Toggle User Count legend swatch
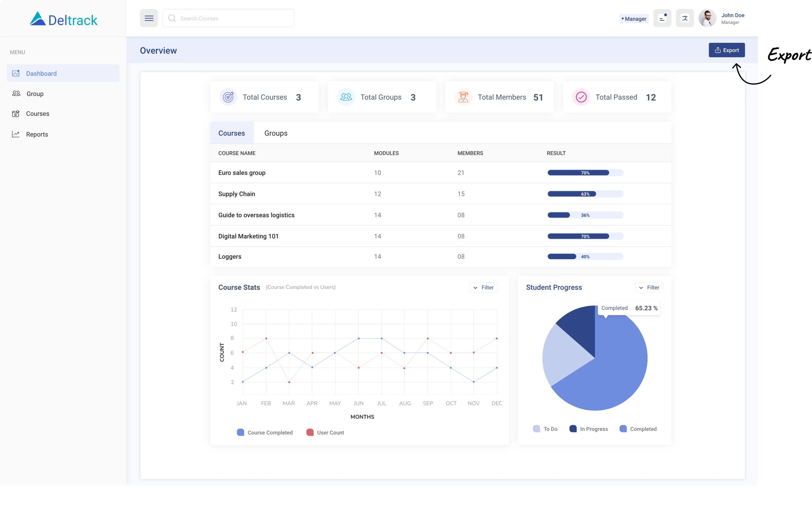This screenshot has width=812, height=505. click(310, 432)
